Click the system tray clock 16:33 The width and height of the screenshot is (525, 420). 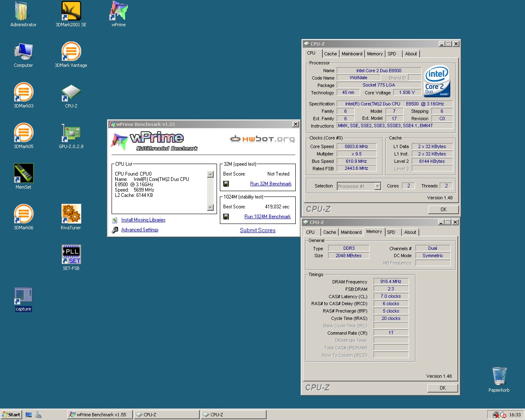[x=515, y=415]
